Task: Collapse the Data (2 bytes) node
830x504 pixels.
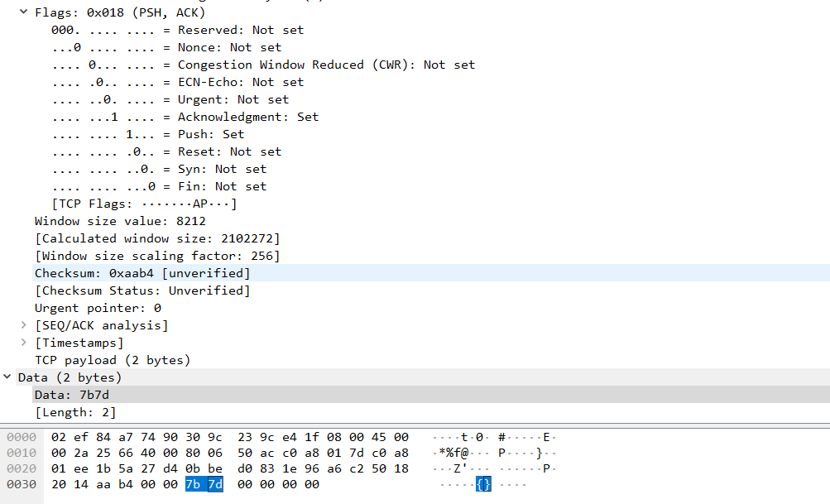Action: click(x=7, y=377)
